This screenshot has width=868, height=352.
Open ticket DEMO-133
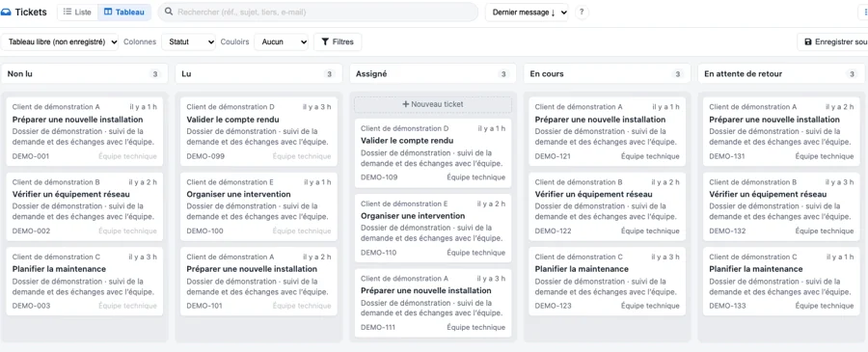(x=781, y=282)
